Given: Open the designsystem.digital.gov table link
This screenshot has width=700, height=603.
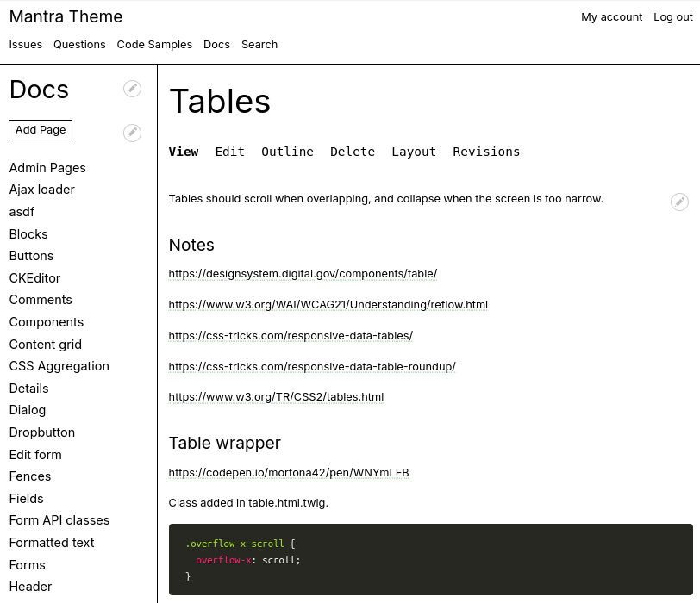Looking at the screenshot, I should (x=303, y=274).
